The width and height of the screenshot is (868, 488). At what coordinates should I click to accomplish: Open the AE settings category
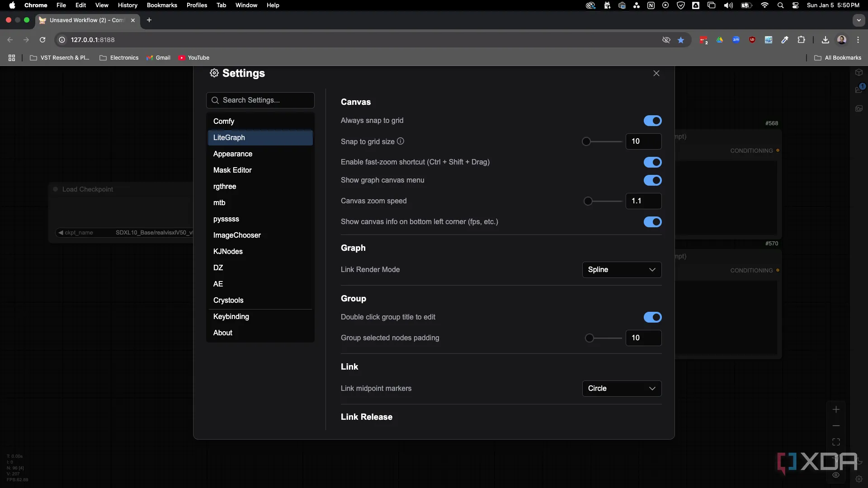click(260, 284)
